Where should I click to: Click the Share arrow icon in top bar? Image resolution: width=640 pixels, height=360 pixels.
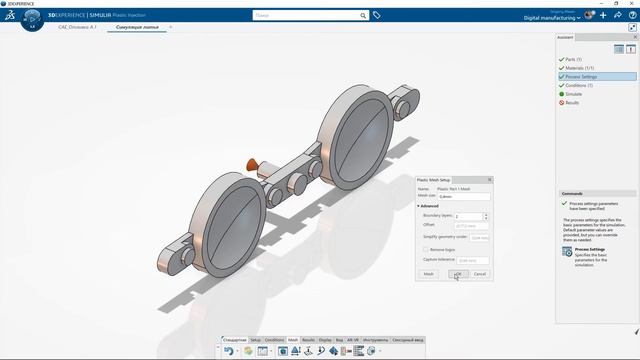click(x=618, y=15)
